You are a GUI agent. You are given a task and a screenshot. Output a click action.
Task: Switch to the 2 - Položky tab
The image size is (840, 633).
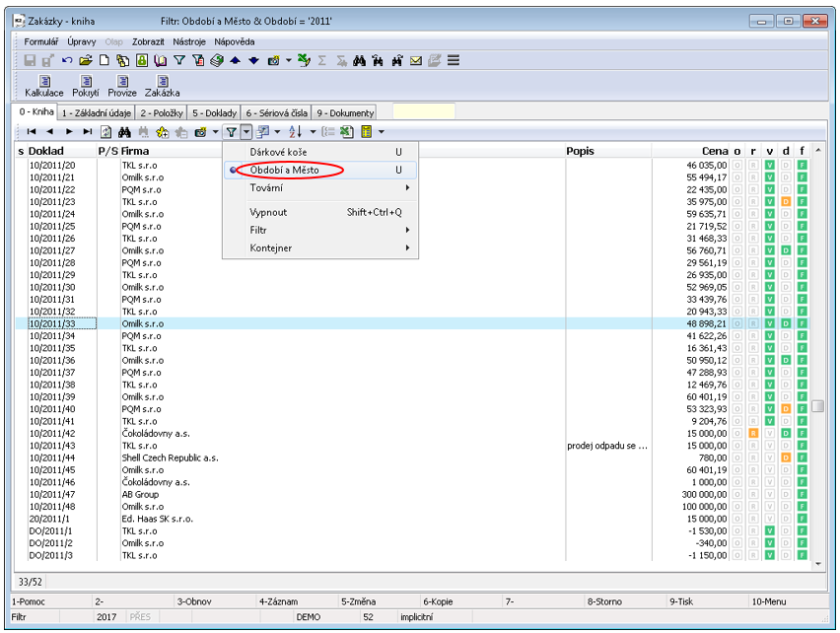point(161,113)
